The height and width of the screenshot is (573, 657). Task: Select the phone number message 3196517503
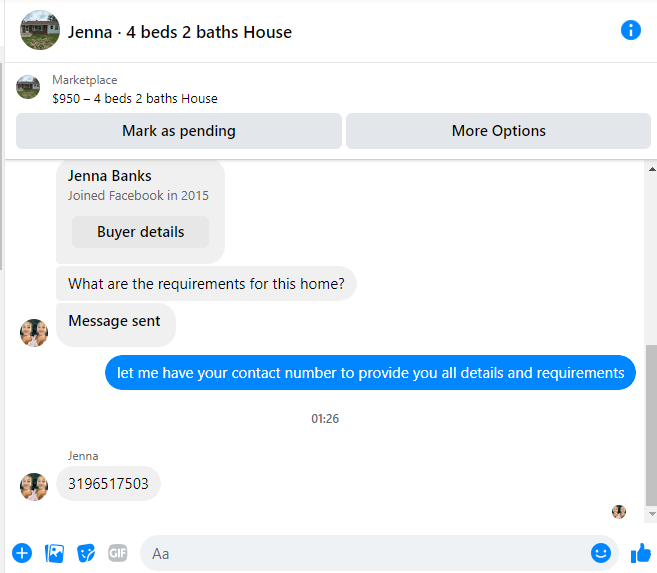108,484
